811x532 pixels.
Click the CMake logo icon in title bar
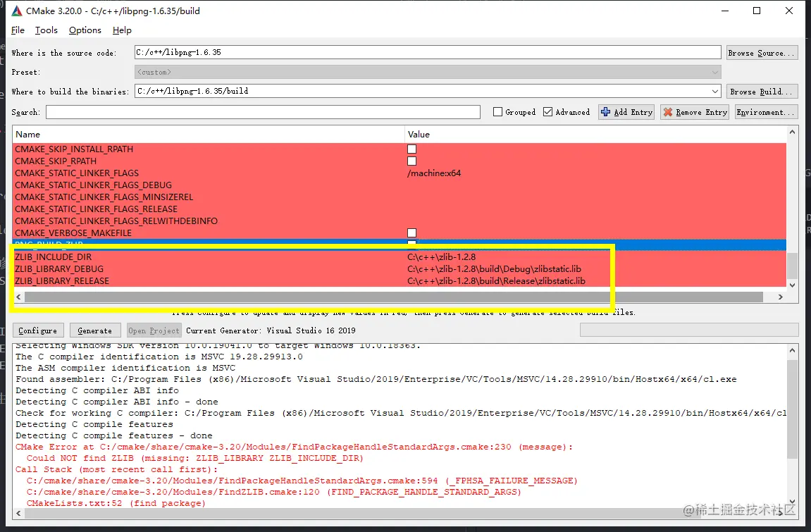tap(17, 11)
